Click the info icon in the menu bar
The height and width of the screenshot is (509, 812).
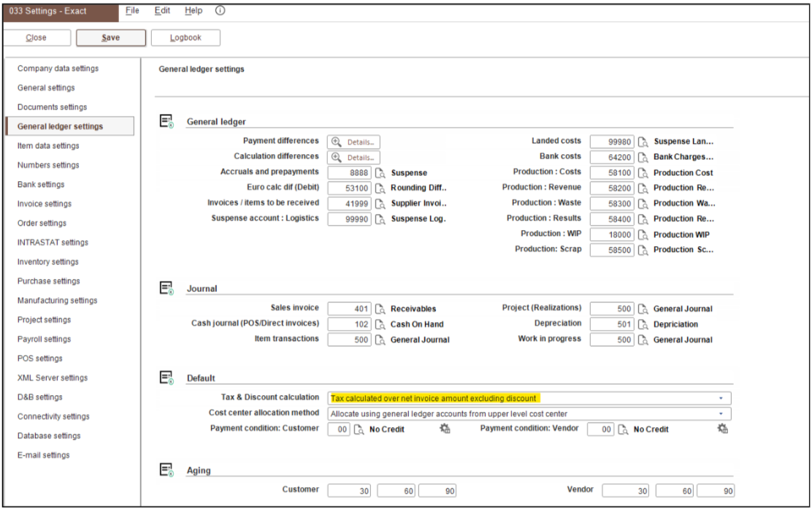point(221,11)
